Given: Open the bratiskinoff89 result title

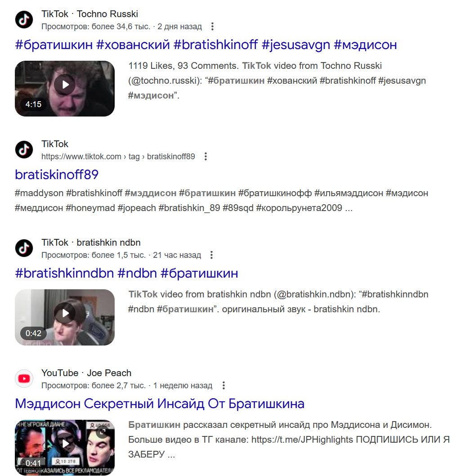Looking at the screenshot, I should pyautogui.click(x=57, y=175).
